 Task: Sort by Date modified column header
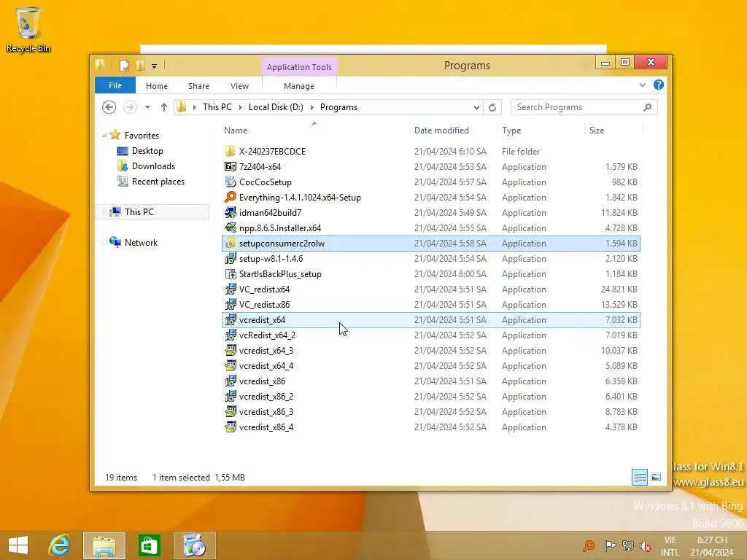(441, 131)
